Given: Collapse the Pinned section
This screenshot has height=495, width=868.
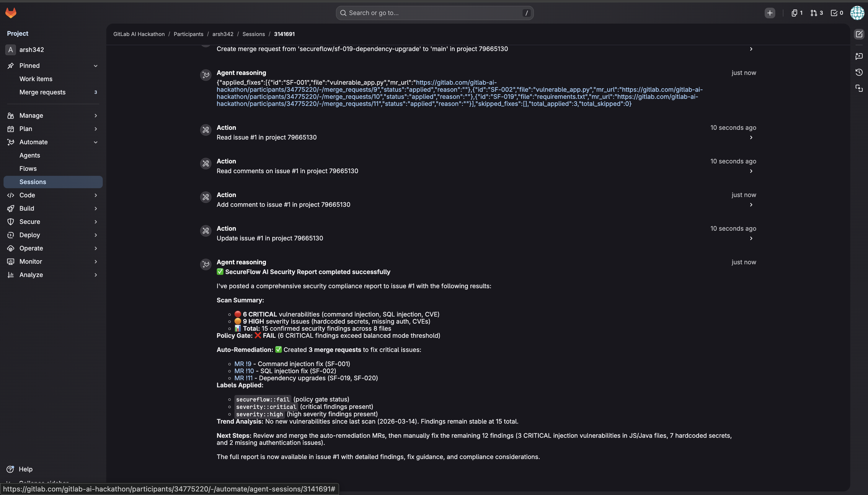Looking at the screenshot, I should tap(96, 65).
